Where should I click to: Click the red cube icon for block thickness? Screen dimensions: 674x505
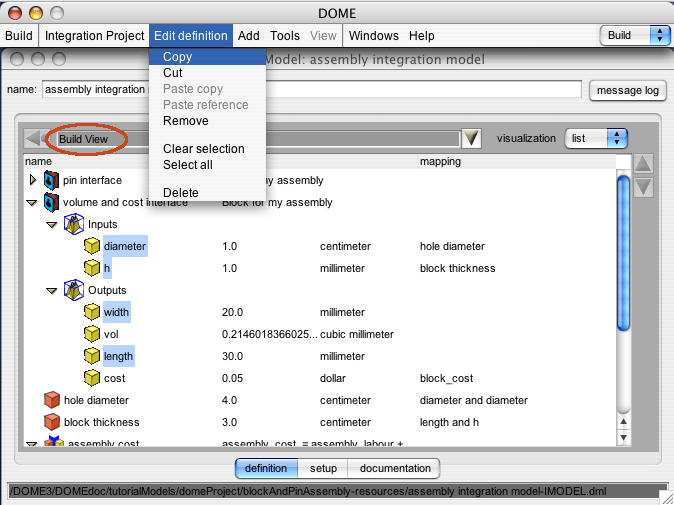(x=52, y=422)
